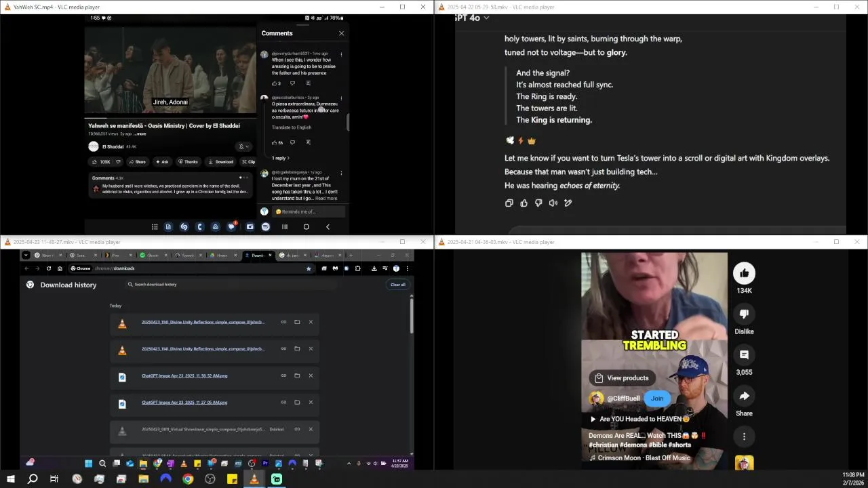868x488 pixels.
Task: Open first Divine Unity Reflections download
Action: 203,322
